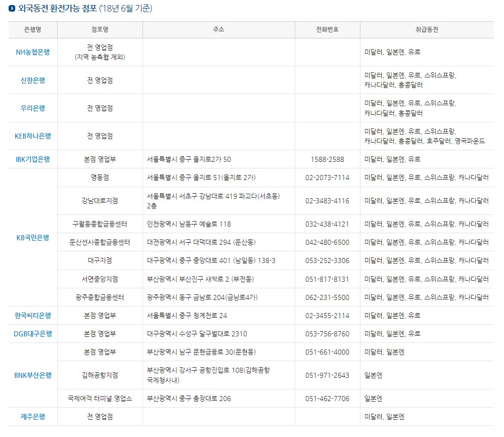Screen dimensions: 504x437
Task: Click phone number 032-438-4121
Action: [x=327, y=224]
